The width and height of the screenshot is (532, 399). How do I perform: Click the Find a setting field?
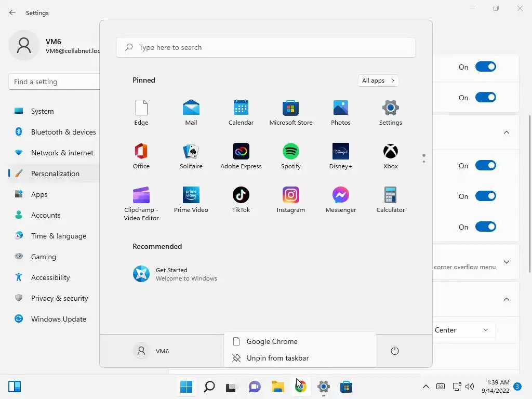pyautogui.click(x=54, y=82)
